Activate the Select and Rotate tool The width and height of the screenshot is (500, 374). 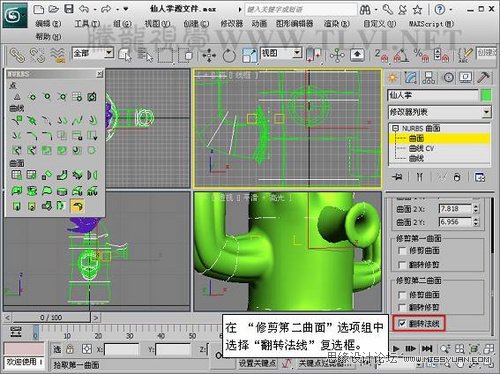click(229, 55)
